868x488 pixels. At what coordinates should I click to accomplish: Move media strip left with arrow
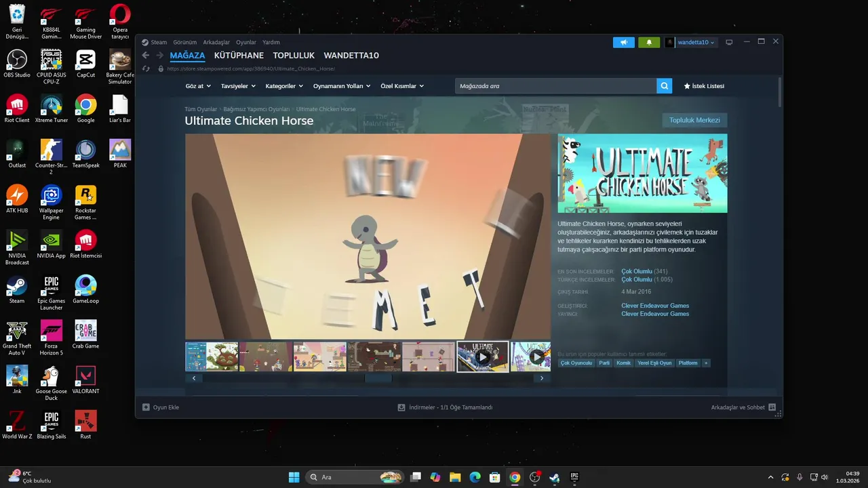[194, 378]
